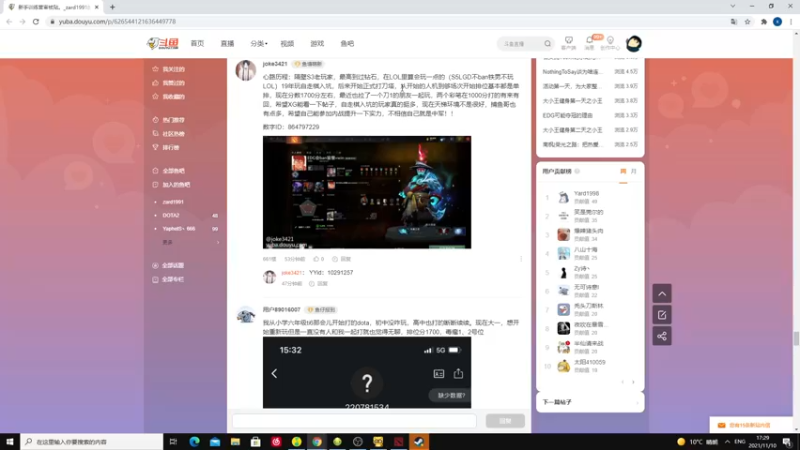This screenshot has width=800, height=450.
Task: Open the messages bell icon
Action: (x=590, y=43)
